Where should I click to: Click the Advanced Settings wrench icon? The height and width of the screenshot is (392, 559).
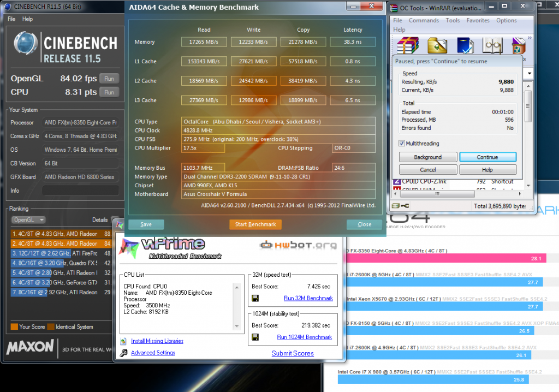123,353
